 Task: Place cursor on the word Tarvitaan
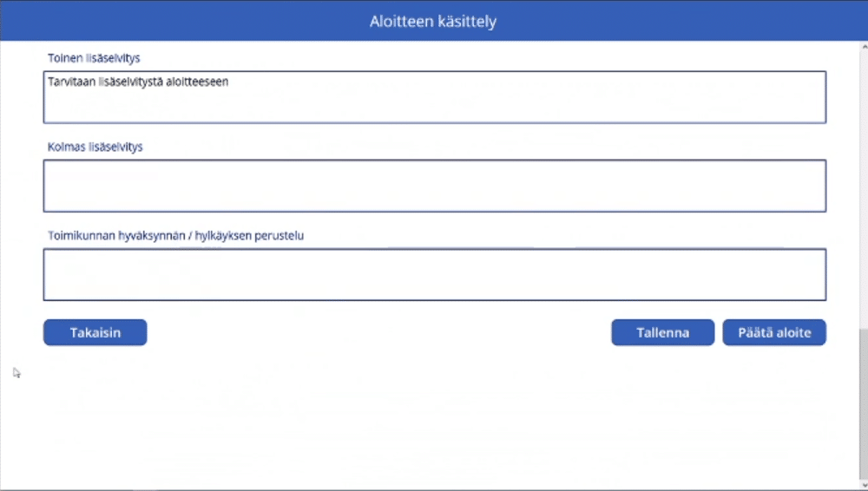(72, 82)
